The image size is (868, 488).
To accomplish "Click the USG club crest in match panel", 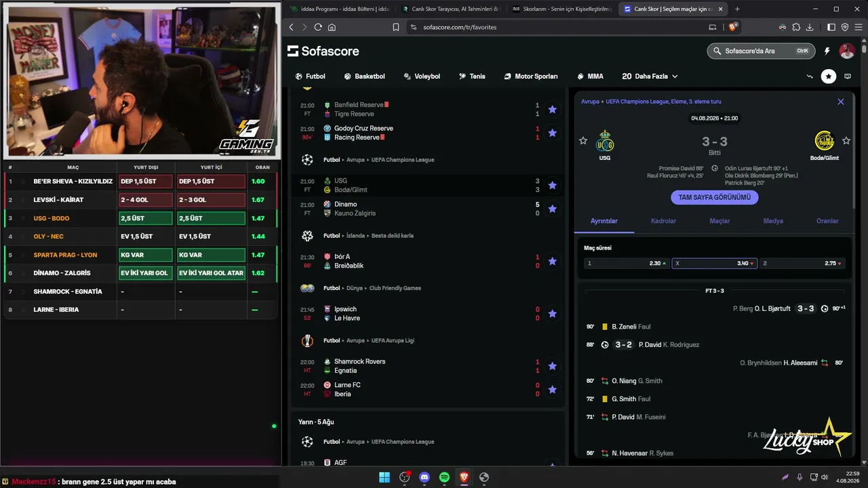I will 605,142.
